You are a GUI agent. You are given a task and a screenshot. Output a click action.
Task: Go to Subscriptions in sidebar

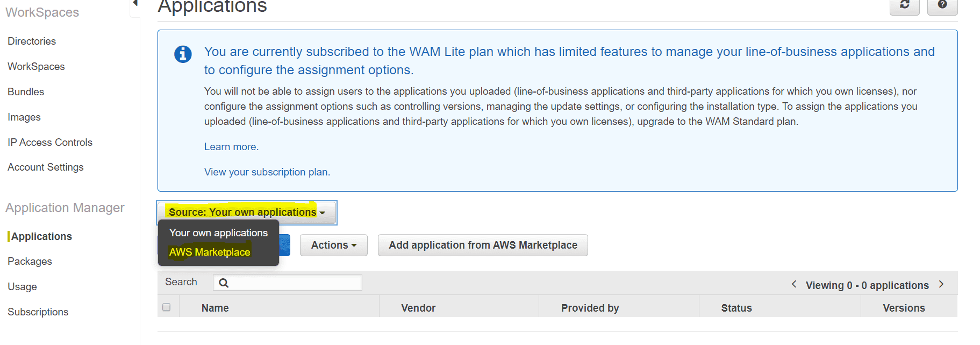pyautogui.click(x=38, y=312)
